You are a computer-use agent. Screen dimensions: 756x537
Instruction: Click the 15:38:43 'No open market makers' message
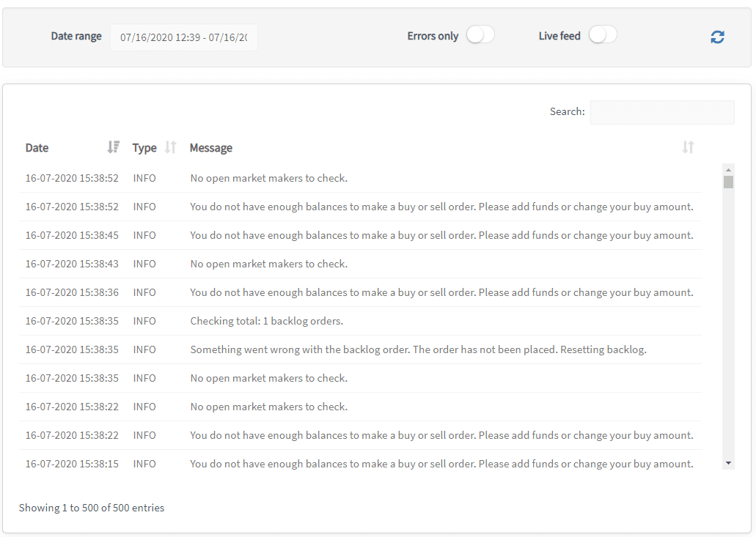click(268, 264)
